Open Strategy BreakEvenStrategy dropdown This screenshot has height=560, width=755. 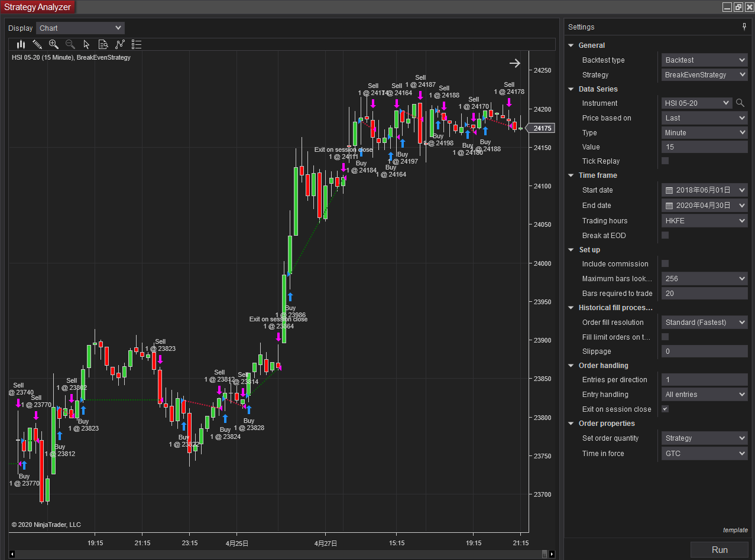705,74
